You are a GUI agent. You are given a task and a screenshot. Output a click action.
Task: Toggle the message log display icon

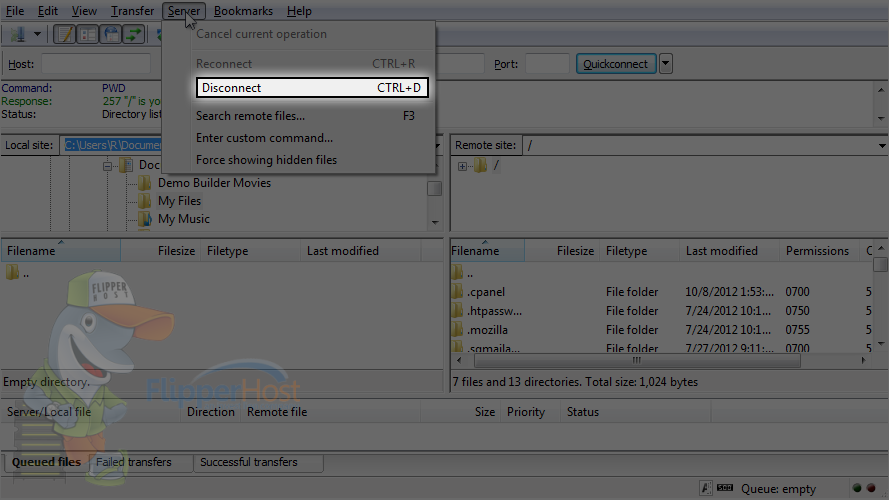click(65, 34)
